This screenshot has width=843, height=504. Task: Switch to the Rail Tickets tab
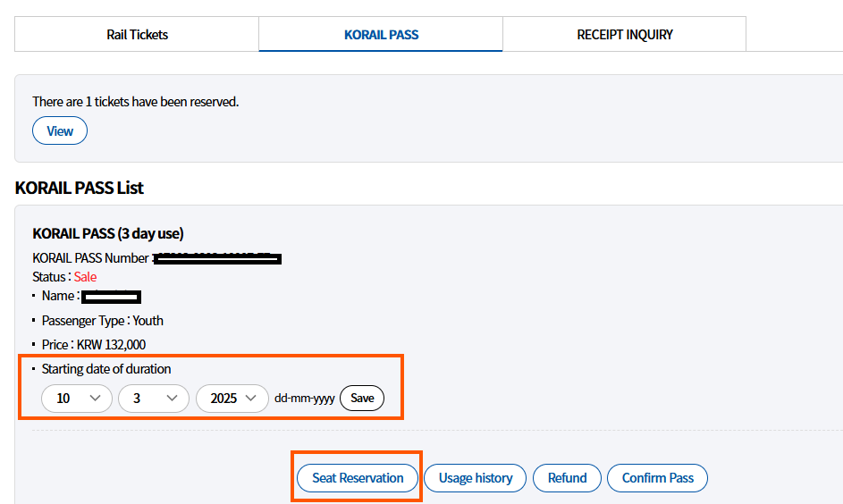click(x=137, y=35)
